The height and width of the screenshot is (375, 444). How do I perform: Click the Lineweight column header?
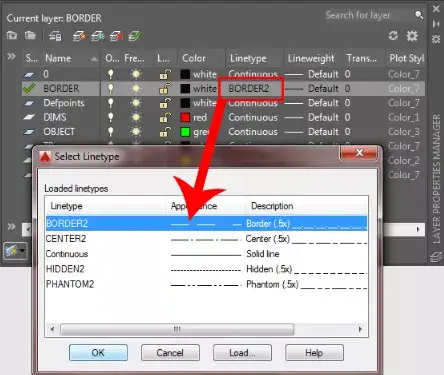tap(312, 58)
